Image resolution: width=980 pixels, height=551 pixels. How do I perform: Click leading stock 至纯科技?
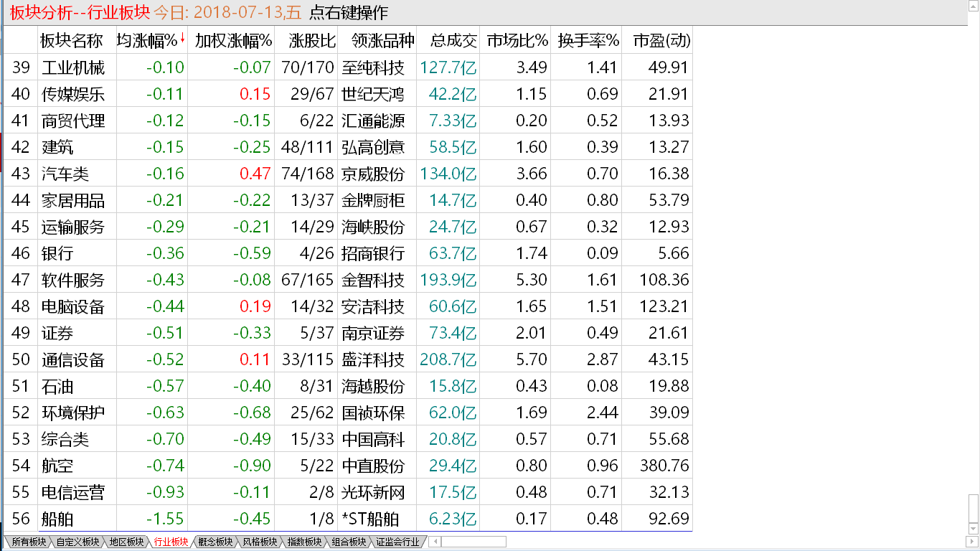pos(373,67)
